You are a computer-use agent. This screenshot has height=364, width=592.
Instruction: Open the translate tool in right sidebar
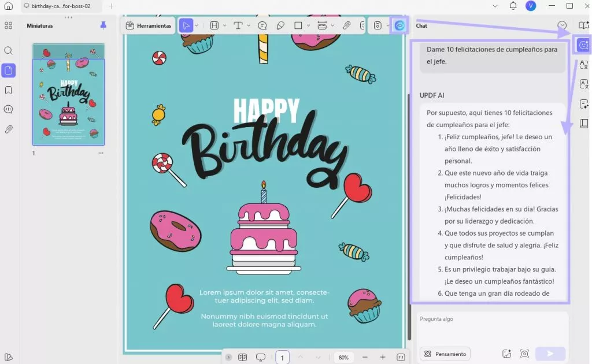click(x=584, y=65)
